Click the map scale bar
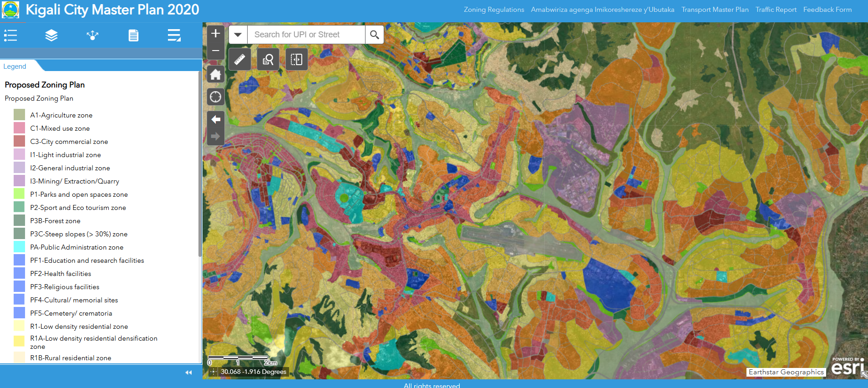Screen dimensions: 868x388 (243, 360)
